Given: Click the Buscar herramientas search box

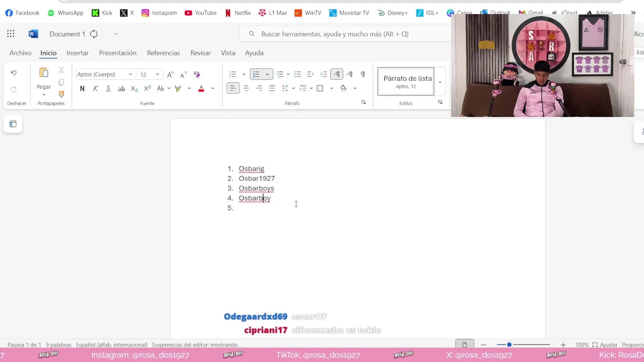Looking at the screenshot, I should [345, 34].
